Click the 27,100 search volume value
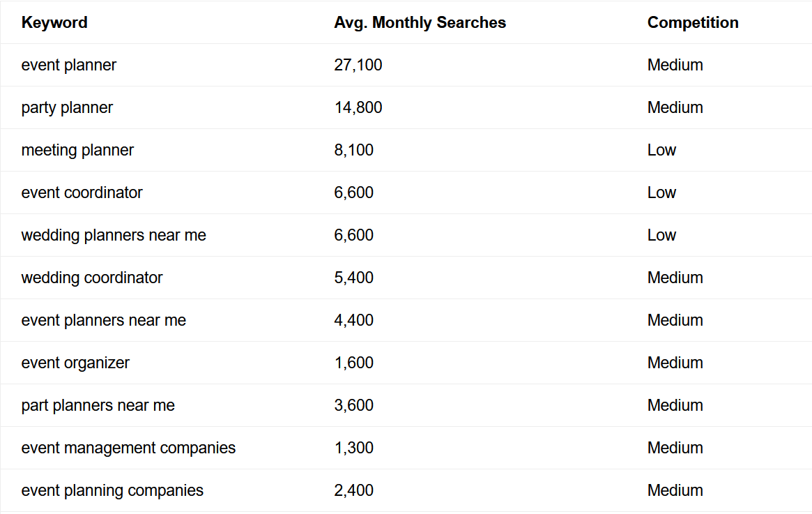 coord(358,65)
